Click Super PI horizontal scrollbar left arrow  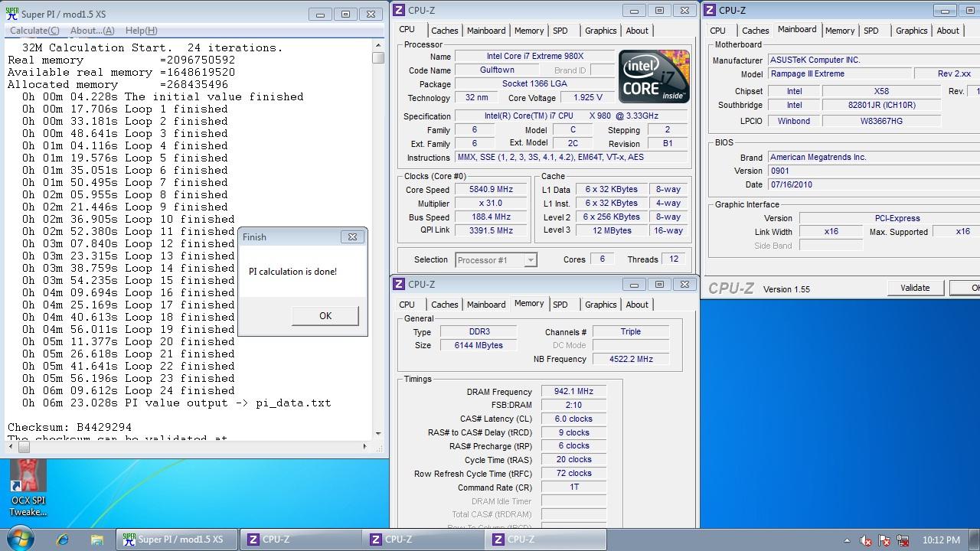click(12, 446)
